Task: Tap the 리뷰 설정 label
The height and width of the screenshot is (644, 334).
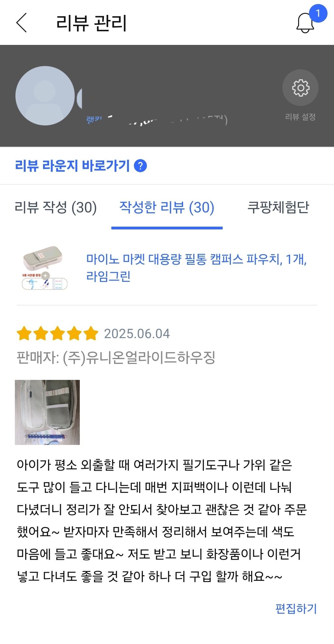Action: point(300,117)
